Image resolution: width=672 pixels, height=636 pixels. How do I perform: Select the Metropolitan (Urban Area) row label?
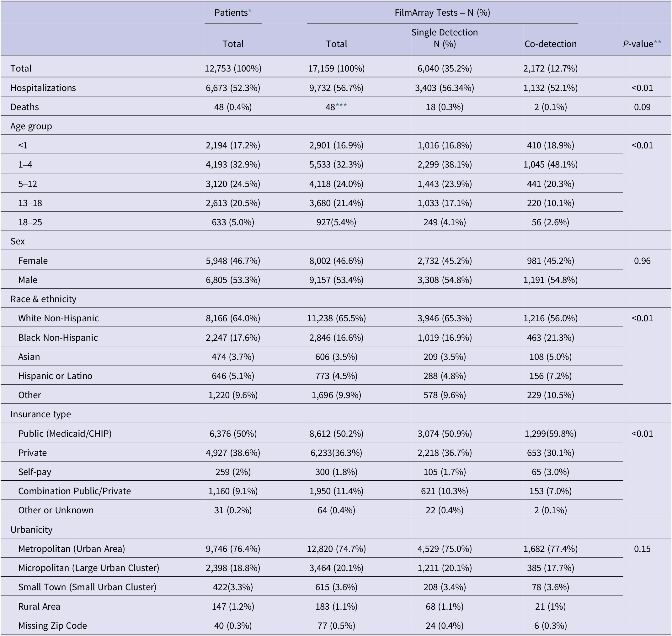tap(72, 549)
